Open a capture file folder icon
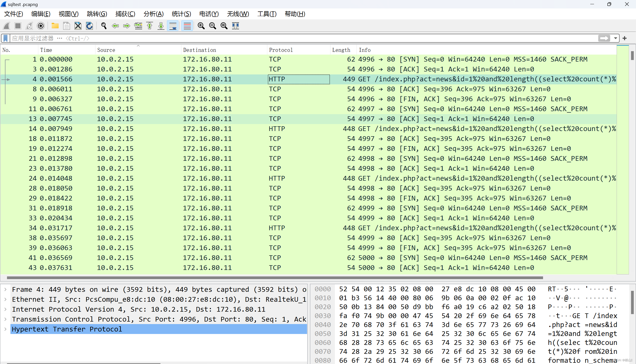Screen dimensions: 636x364 55,26
